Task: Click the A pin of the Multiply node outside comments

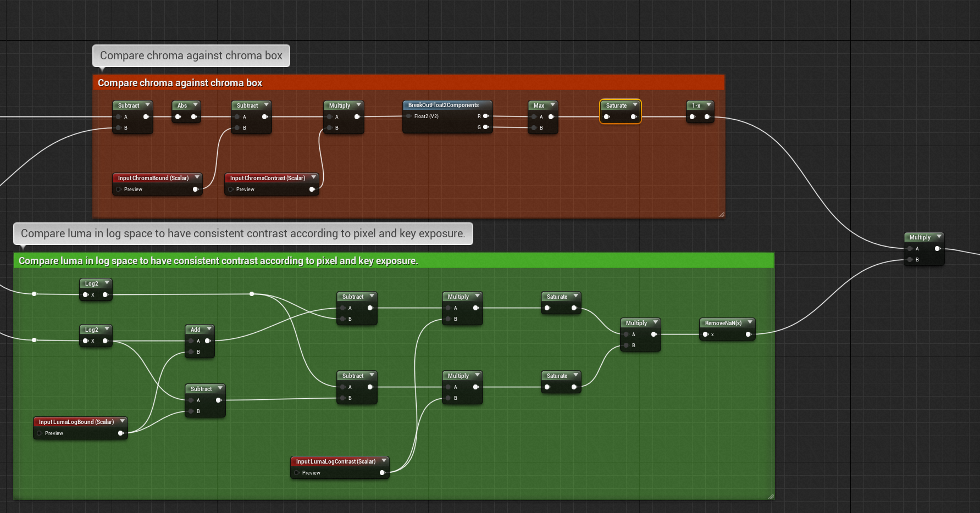Action: pyautogui.click(x=910, y=249)
